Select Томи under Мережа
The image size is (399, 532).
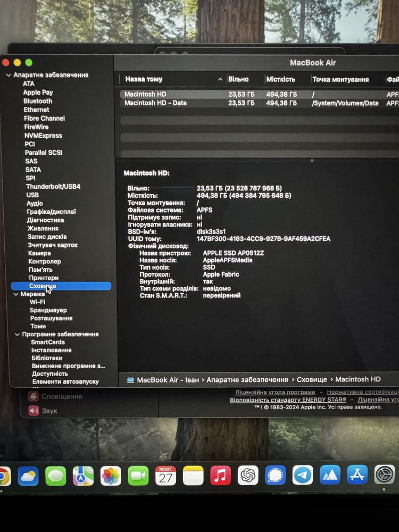38,327
